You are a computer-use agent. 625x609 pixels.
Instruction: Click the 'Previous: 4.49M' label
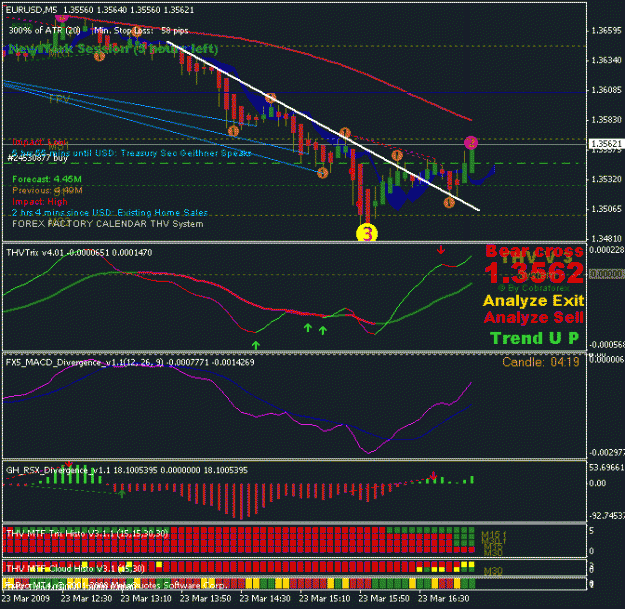pyautogui.click(x=47, y=190)
